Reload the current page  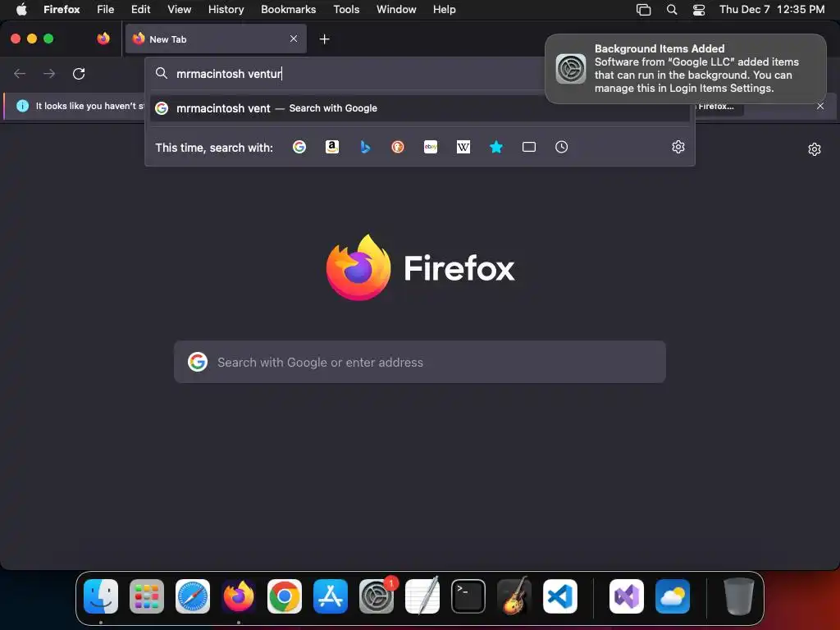(79, 73)
